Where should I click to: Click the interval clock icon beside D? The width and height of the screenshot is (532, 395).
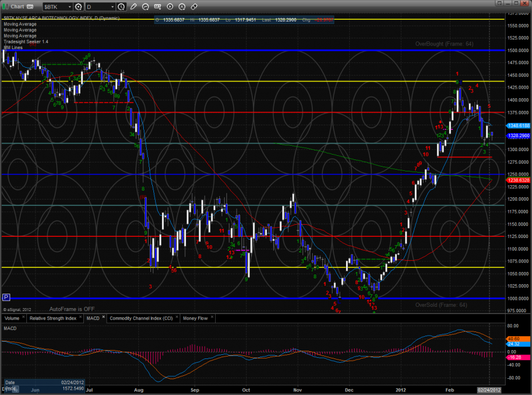[x=122, y=7]
